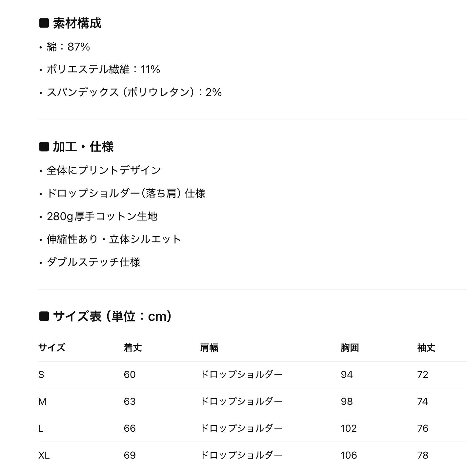Image resolution: width=467 pixels, height=476 pixels.
Task: Click the XL size row label
Action: (44, 455)
